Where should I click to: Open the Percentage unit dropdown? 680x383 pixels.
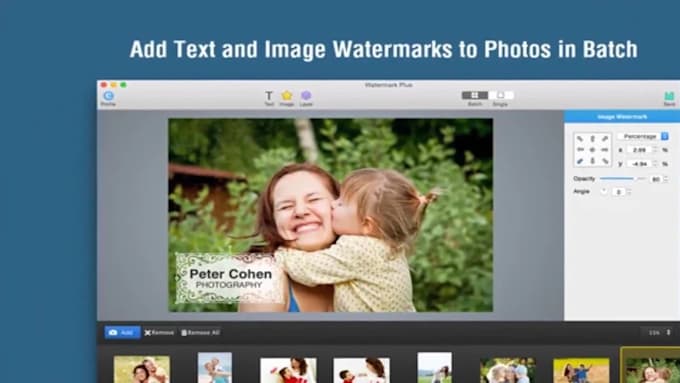[643, 137]
